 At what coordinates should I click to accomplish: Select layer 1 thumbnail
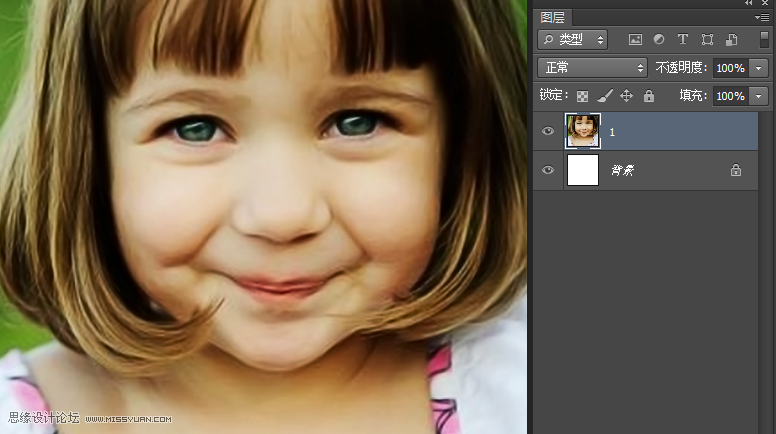pyautogui.click(x=583, y=131)
